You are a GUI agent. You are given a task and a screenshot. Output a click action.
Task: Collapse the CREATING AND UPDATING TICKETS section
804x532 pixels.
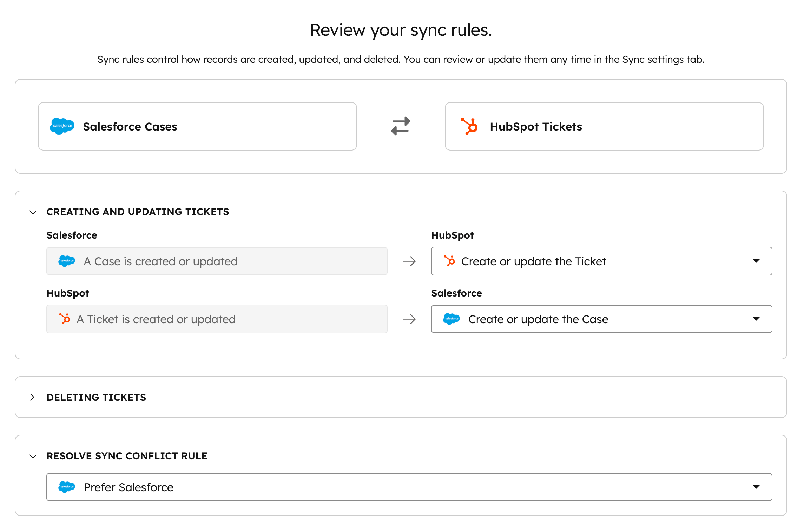[x=33, y=212]
